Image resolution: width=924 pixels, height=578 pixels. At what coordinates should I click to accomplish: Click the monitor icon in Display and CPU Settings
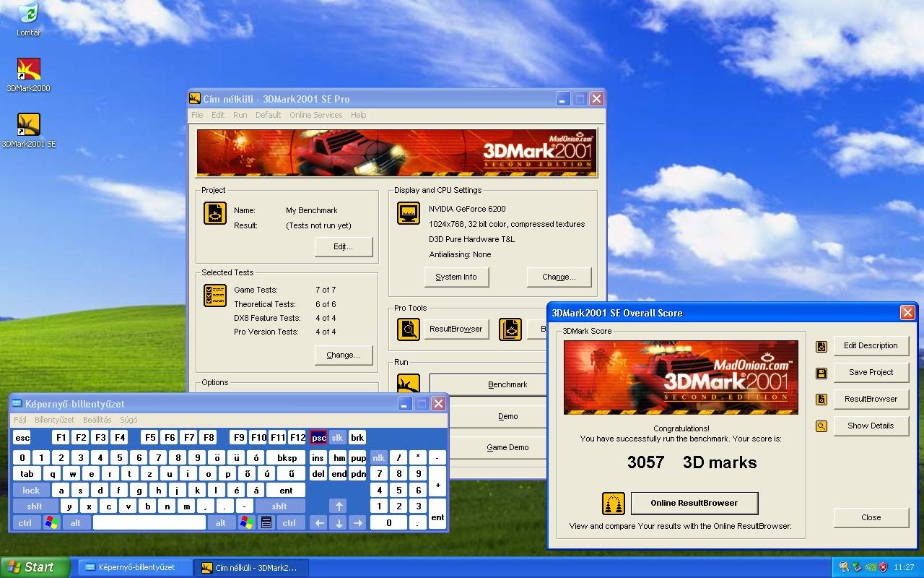(x=409, y=212)
